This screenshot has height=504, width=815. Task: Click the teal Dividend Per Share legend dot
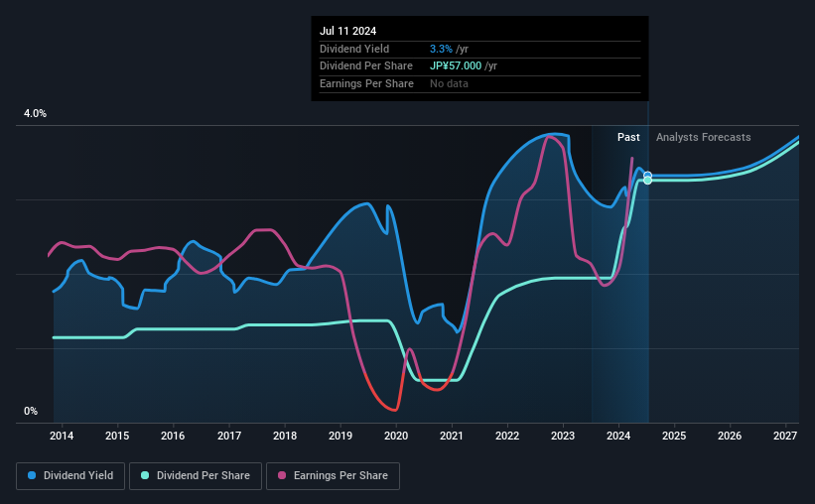pyautogui.click(x=145, y=475)
